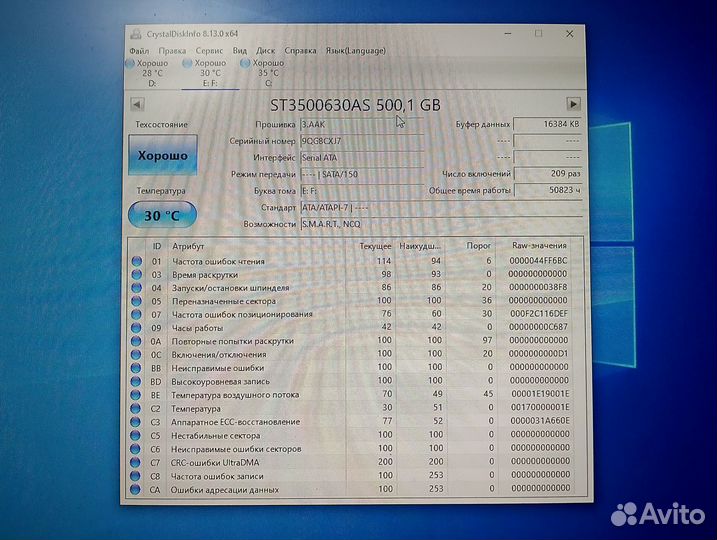Viewport: 717px width, 540px height.
Task: Click status icon for Неисправимые ошибки секторов
Action: (135, 449)
